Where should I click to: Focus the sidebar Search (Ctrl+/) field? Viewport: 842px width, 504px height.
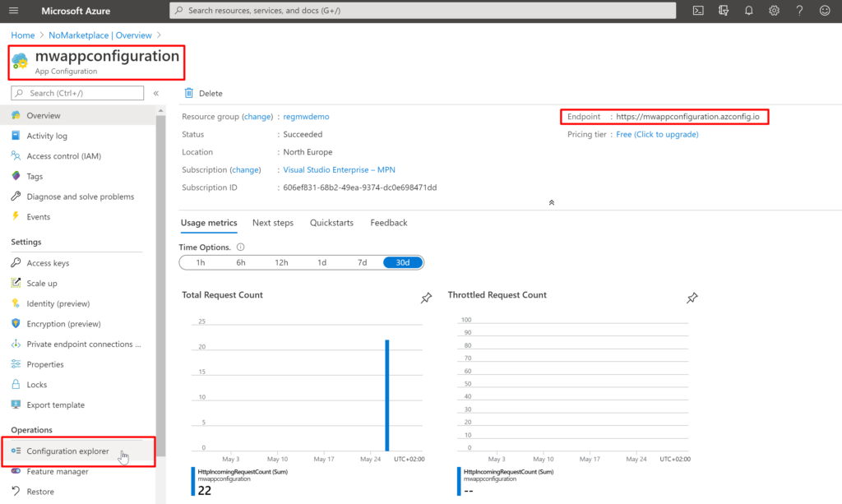point(77,93)
